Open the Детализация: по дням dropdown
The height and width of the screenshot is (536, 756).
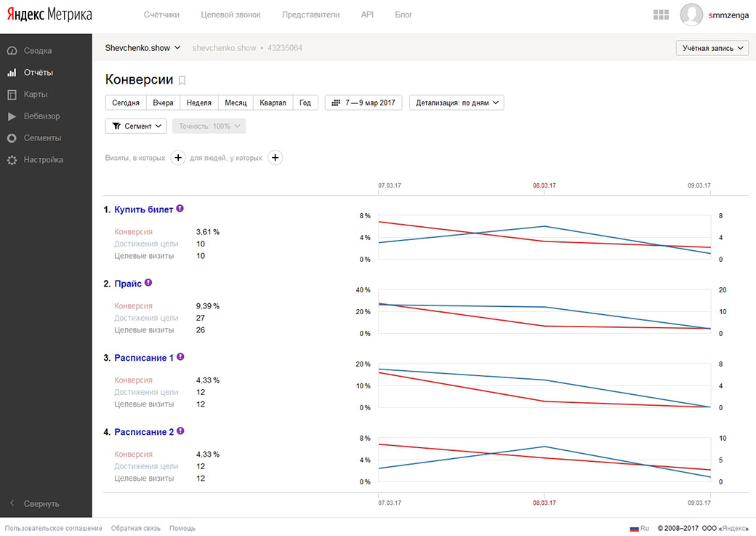[x=457, y=103]
